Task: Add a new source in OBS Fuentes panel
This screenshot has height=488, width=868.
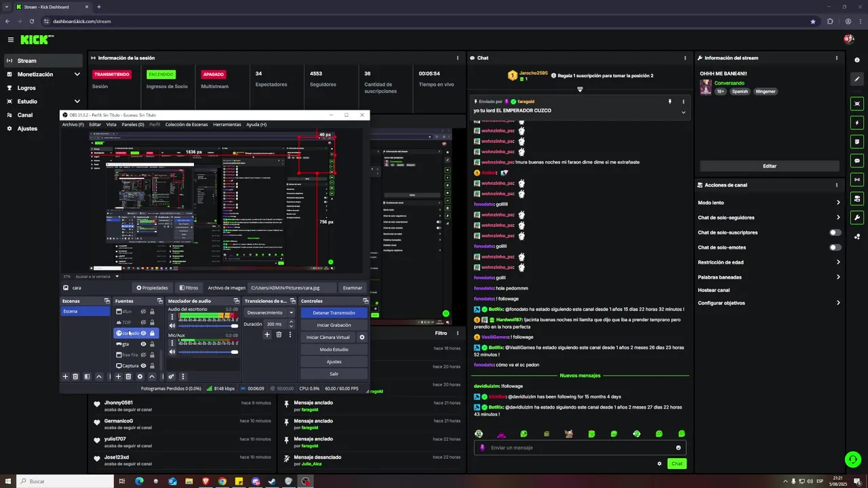Action: click(x=118, y=376)
